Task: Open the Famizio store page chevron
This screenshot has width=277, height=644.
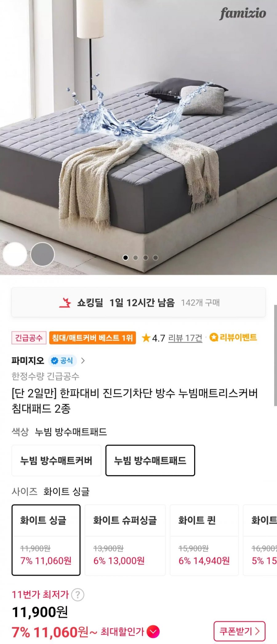Action: [83, 361]
